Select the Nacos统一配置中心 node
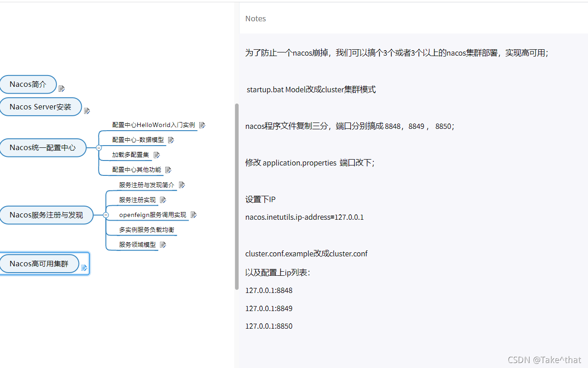 (x=42, y=148)
